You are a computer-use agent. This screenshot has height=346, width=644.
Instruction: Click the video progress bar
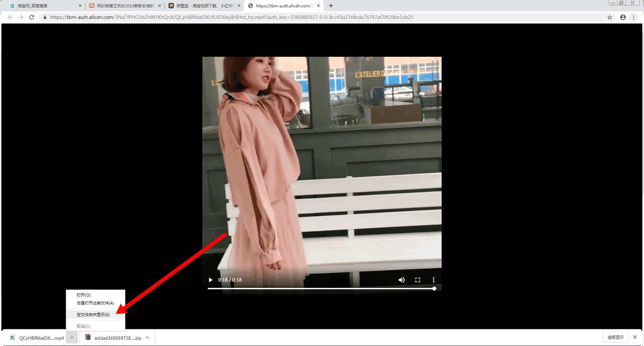[x=320, y=289]
